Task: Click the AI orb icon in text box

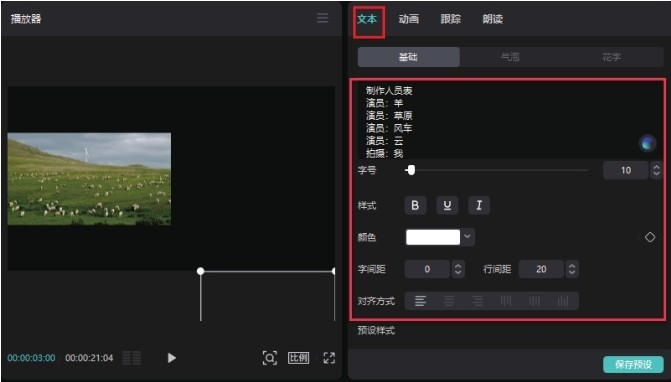Action: coord(647,143)
